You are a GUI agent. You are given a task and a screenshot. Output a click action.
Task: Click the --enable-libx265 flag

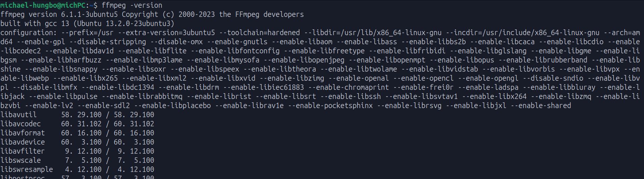pos(85,78)
